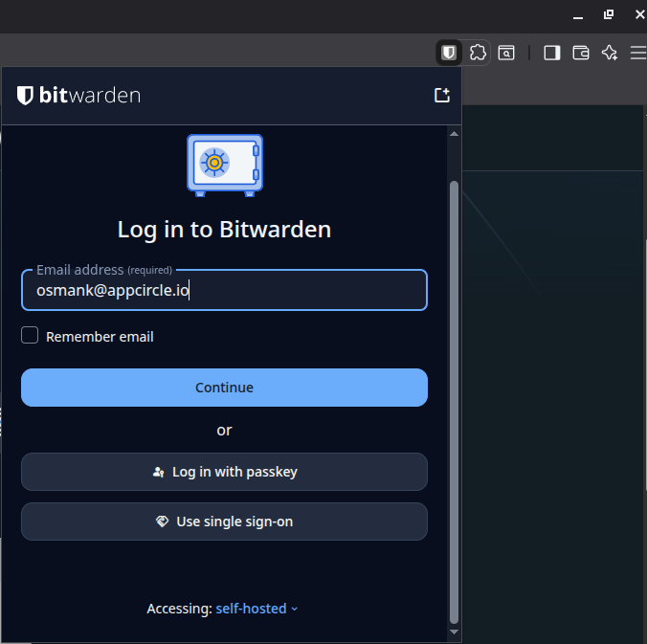Toggle the browser sidebar panel icon
Image resolution: width=647 pixels, height=644 pixels.
(552, 53)
